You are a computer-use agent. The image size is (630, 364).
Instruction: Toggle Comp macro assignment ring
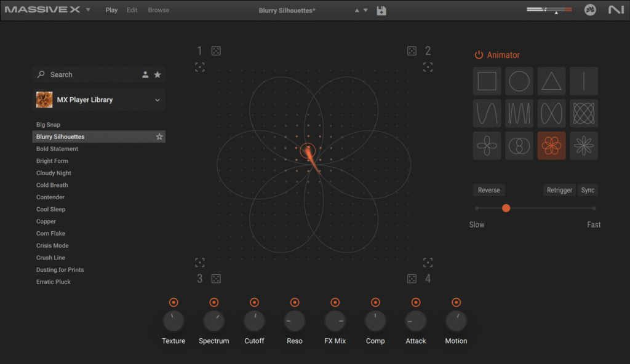tap(375, 302)
